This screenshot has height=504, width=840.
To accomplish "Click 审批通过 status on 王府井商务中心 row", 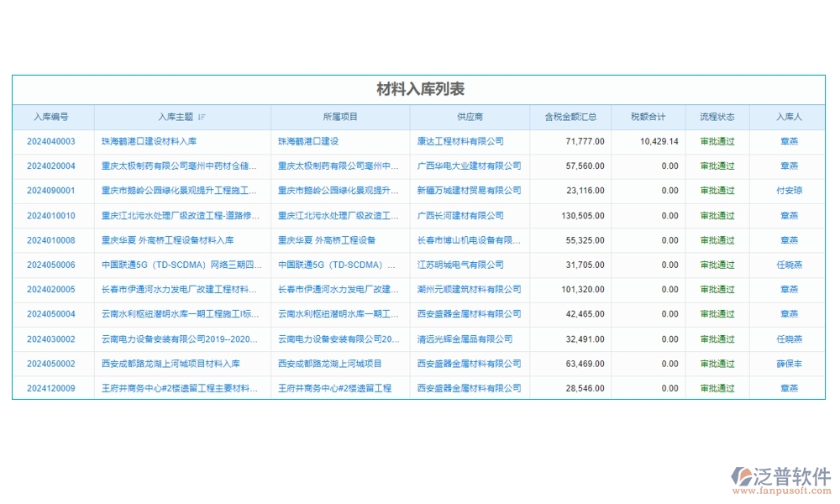I will (x=717, y=388).
